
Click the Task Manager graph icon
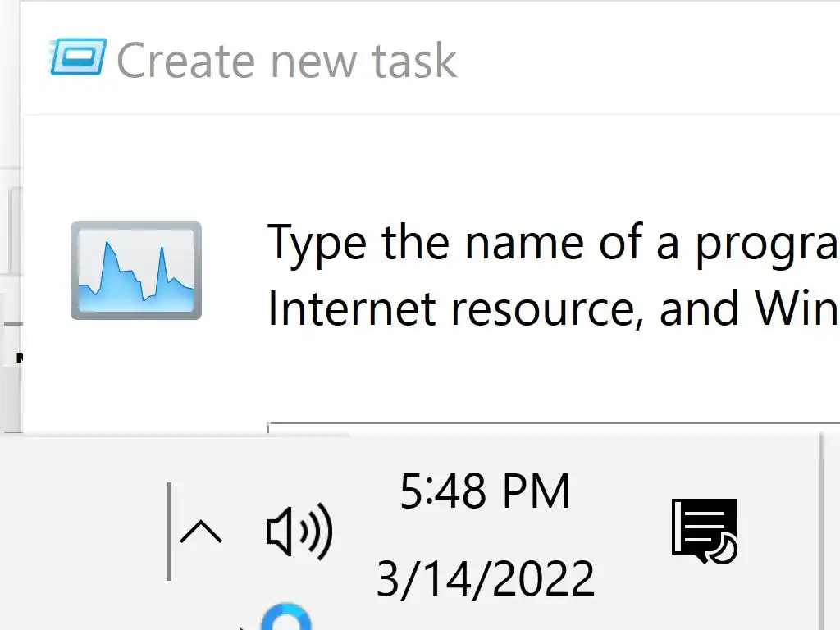[x=136, y=271]
